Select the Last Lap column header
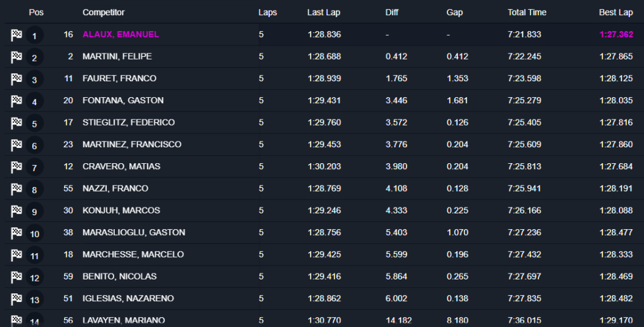The height and width of the screenshot is (327, 644). click(x=323, y=13)
